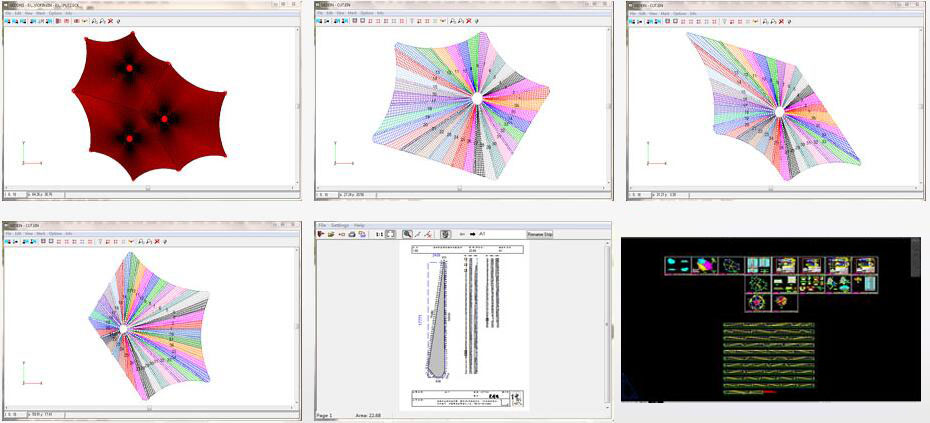Open the File menu in the strip viewer

click(x=321, y=225)
